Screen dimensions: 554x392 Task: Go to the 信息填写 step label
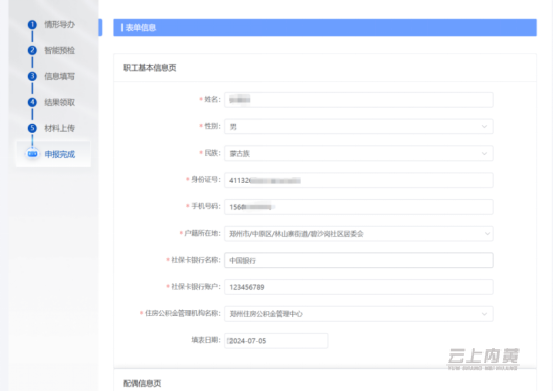59,76
